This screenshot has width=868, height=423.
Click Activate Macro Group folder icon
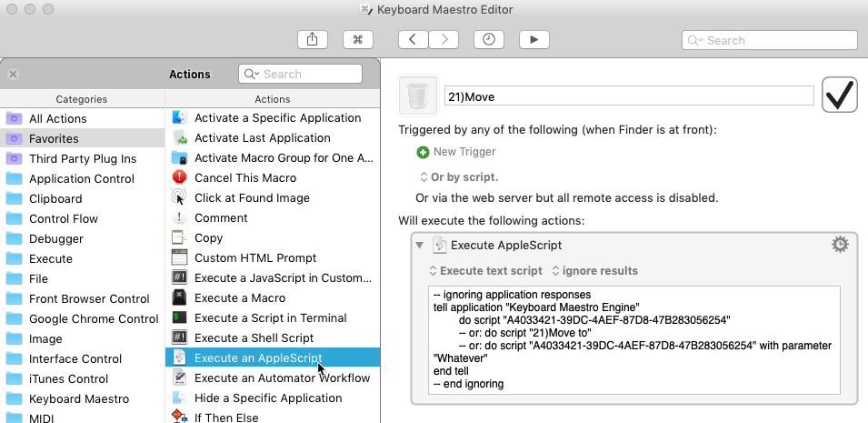tap(179, 157)
